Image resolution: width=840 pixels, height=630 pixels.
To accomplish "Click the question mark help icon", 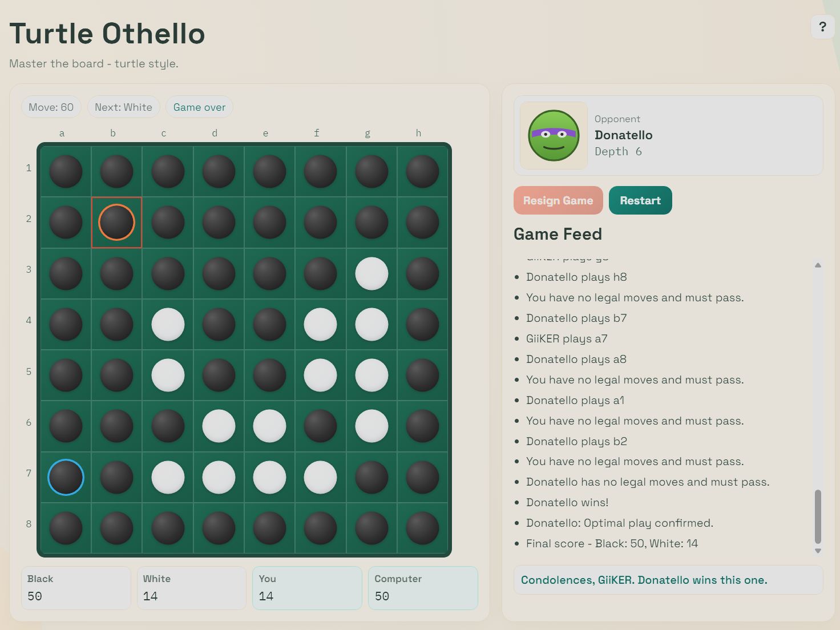I will [822, 27].
